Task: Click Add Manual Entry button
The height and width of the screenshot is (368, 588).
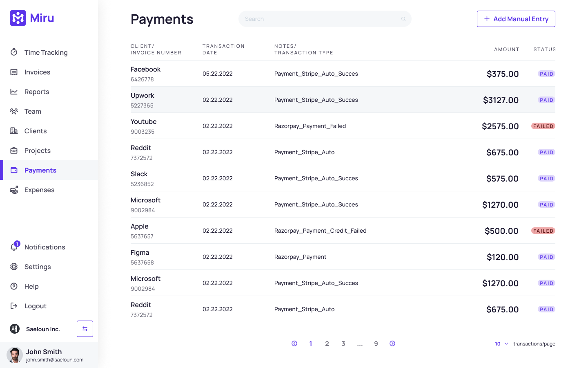Action: [x=516, y=19]
